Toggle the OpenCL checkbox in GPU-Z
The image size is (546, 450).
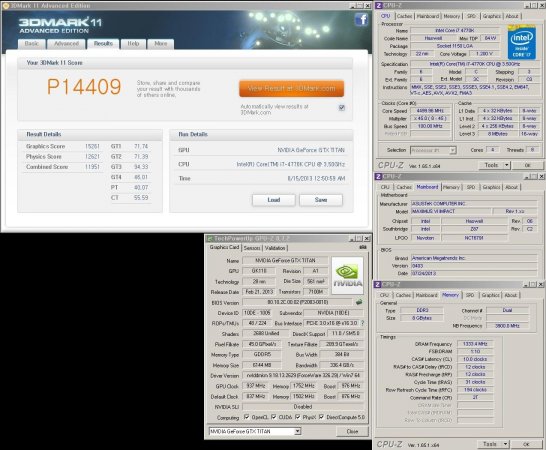(x=247, y=417)
